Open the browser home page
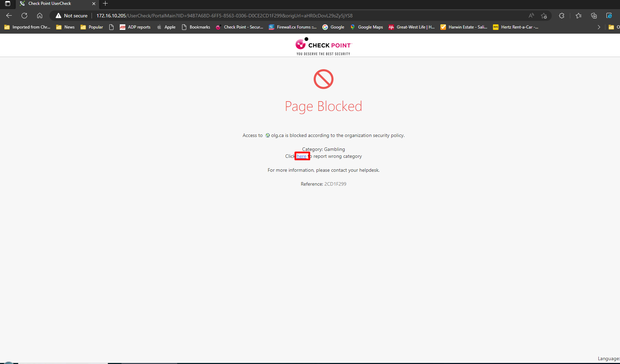620x364 pixels. pyautogui.click(x=40, y=16)
